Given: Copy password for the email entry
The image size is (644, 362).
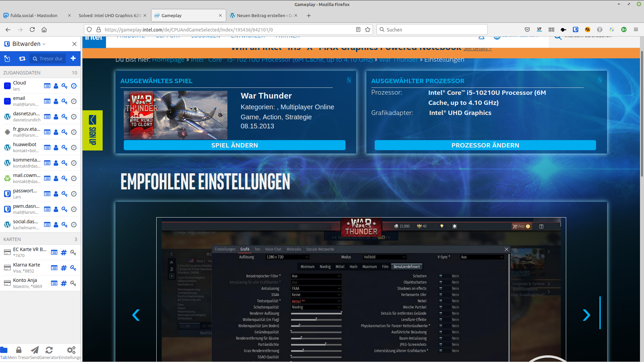Looking at the screenshot, I should pyautogui.click(x=64, y=101).
